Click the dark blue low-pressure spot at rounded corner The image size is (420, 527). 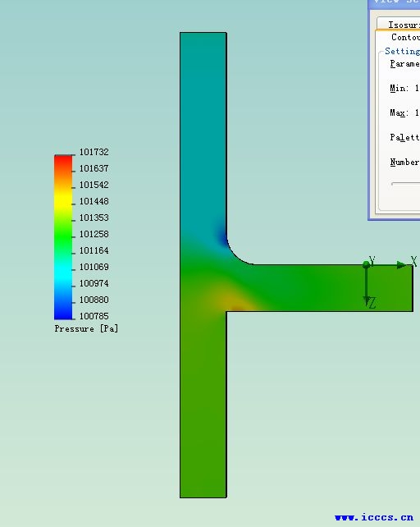(x=222, y=237)
